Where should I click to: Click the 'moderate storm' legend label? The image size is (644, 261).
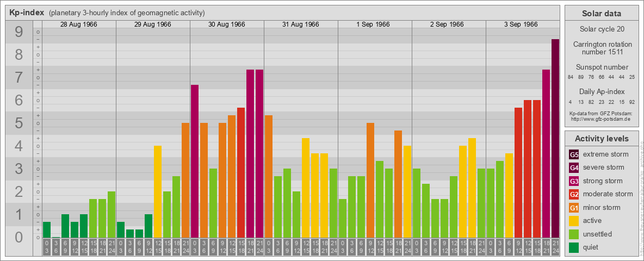pos(608,194)
